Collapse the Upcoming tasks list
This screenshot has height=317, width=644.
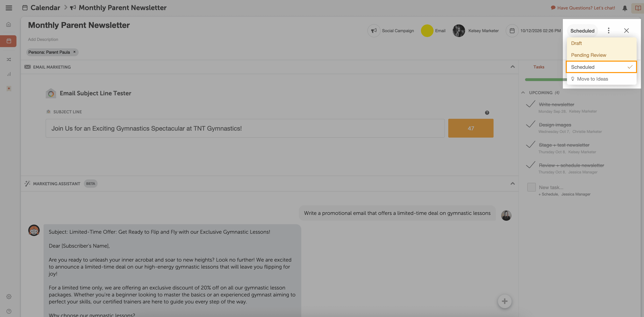(523, 93)
